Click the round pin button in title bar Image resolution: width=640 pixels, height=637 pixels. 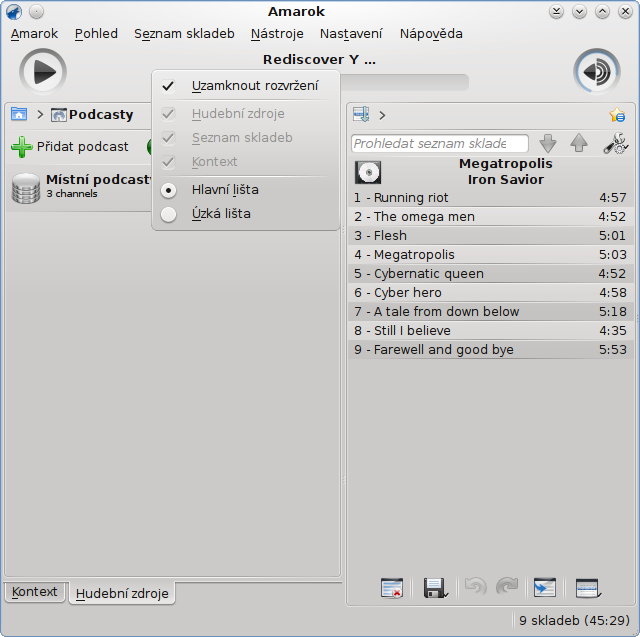point(37,11)
